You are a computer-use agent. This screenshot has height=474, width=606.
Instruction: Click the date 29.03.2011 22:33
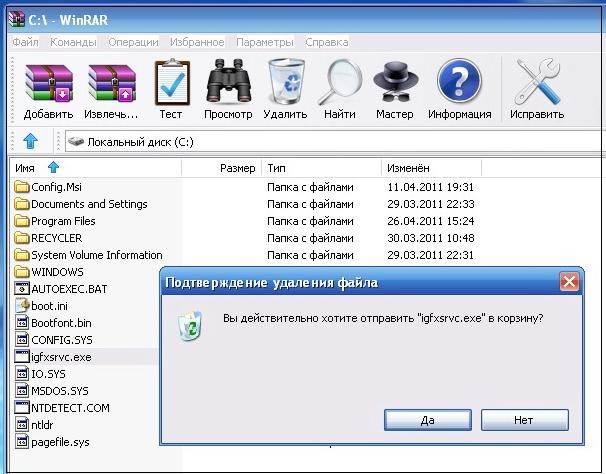point(431,204)
